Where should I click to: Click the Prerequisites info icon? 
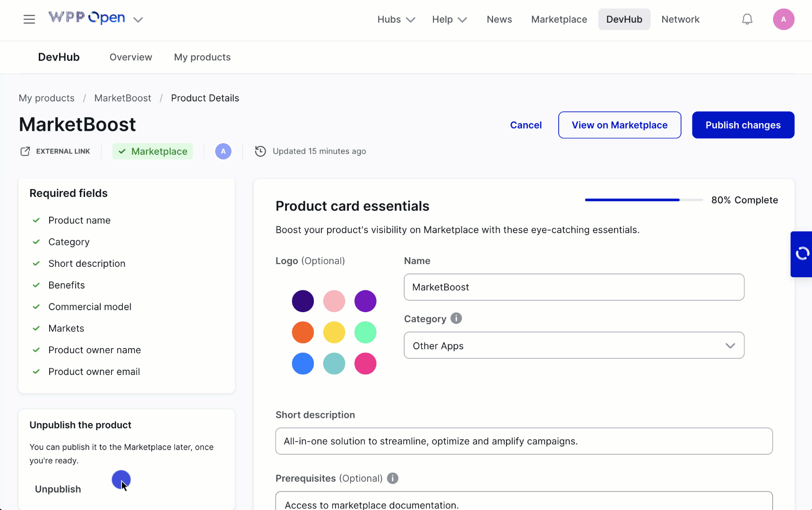[x=392, y=478]
